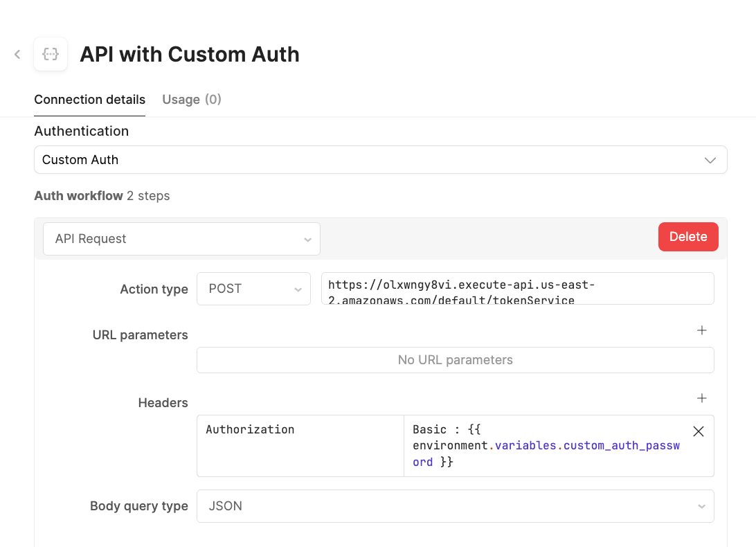The width and height of the screenshot is (756, 547).
Task: Switch to the Usage (0) tab
Action: point(191,99)
